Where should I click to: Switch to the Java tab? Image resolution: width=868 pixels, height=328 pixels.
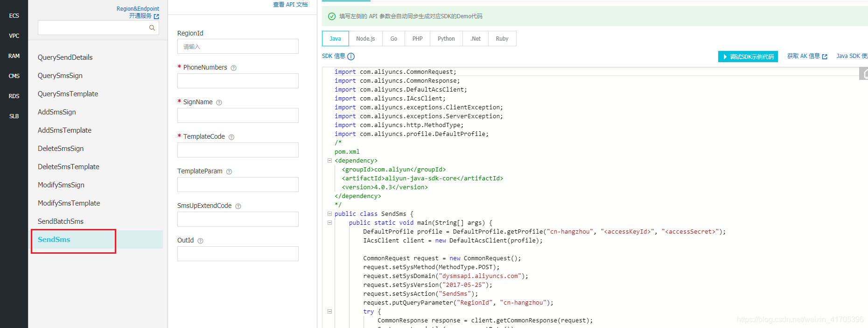(336, 39)
